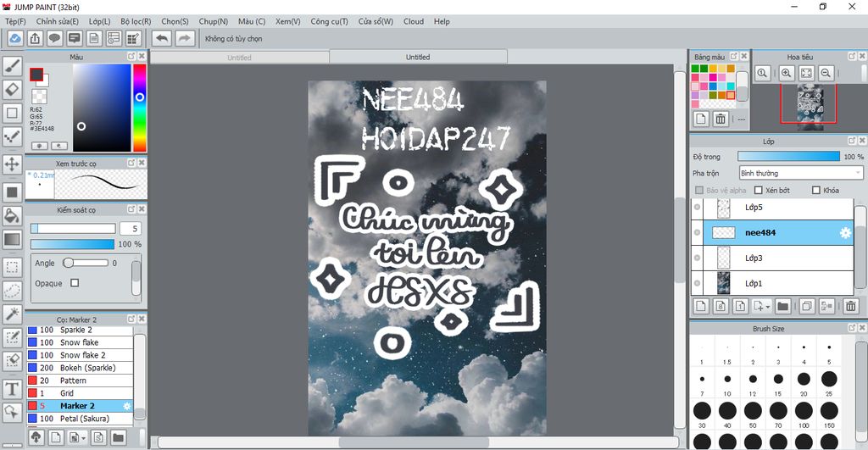Viewport: 868px width, 450px height.
Task: Click the Redo arrow button
Action: (x=185, y=38)
